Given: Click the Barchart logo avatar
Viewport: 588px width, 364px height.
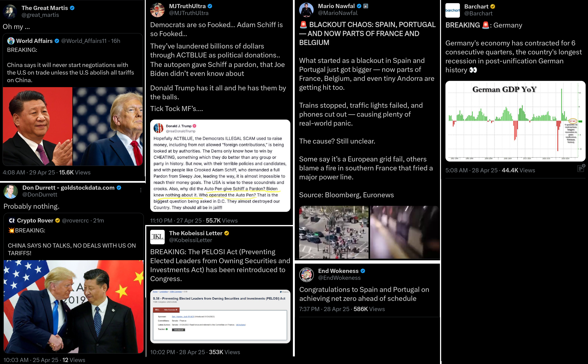Looking at the screenshot, I should [x=453, y=10].
